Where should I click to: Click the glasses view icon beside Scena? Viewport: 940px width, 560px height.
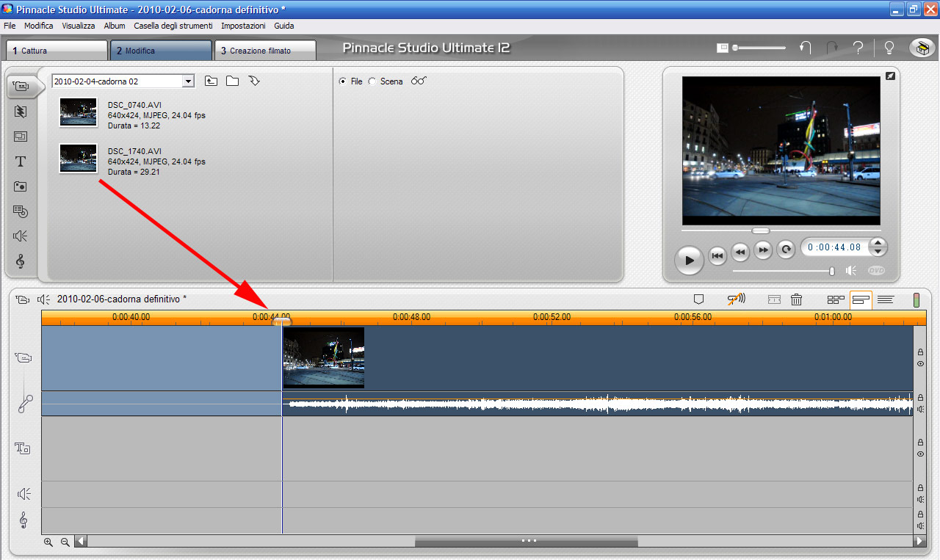pyautogui.click(x=419, y=81)
